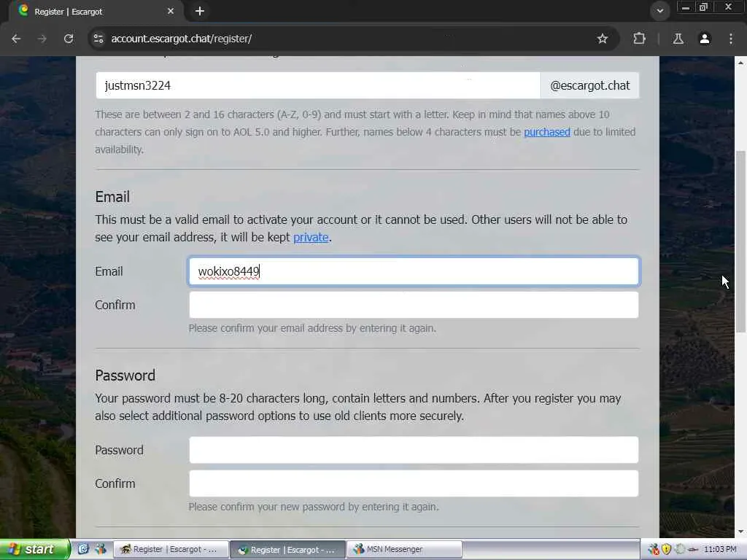747x560 pixels.
Task: Open MSN Messenger taskbar button
Action: point(404,550)
